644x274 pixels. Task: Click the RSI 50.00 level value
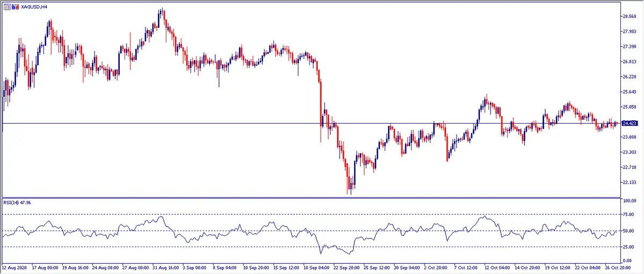pyautogui.click(x=629, y=231)
